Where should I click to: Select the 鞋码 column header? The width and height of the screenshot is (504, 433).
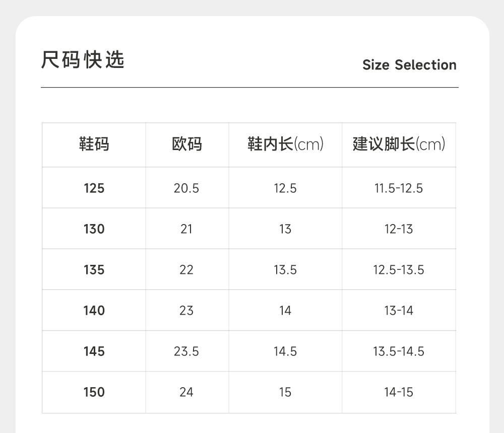pyautogui.click(x=94, y=145)
